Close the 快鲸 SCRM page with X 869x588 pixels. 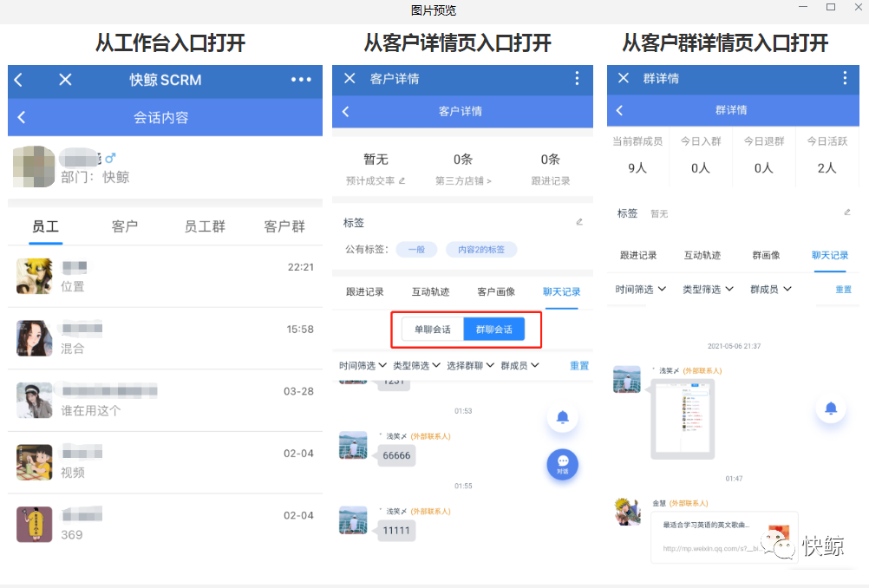(65, 80)
